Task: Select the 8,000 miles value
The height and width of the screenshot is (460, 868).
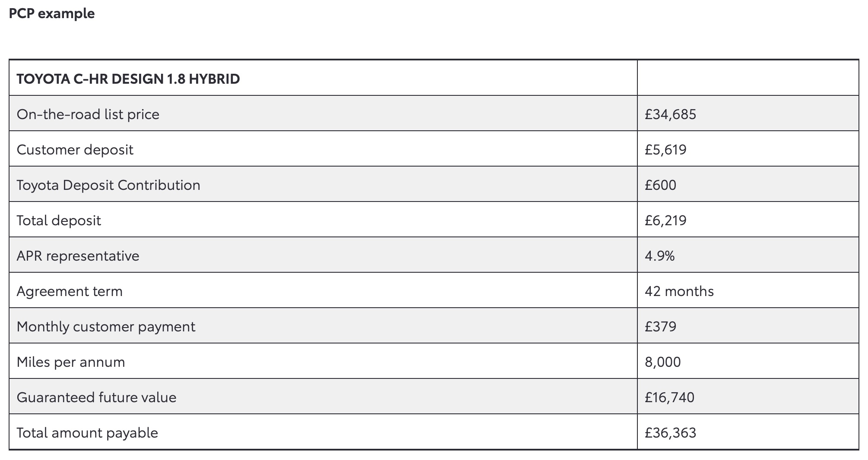Action: click(662, 362)
